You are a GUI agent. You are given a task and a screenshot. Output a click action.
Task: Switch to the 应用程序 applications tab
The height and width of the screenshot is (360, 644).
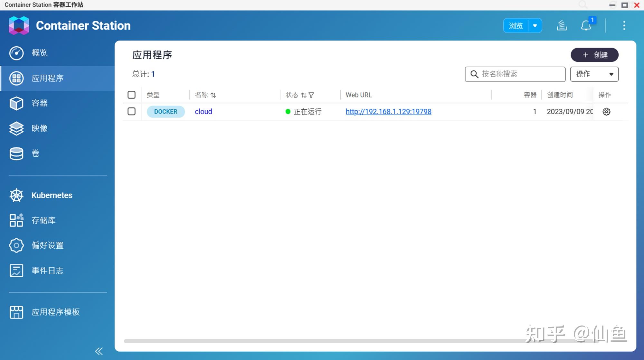point(48,78)
